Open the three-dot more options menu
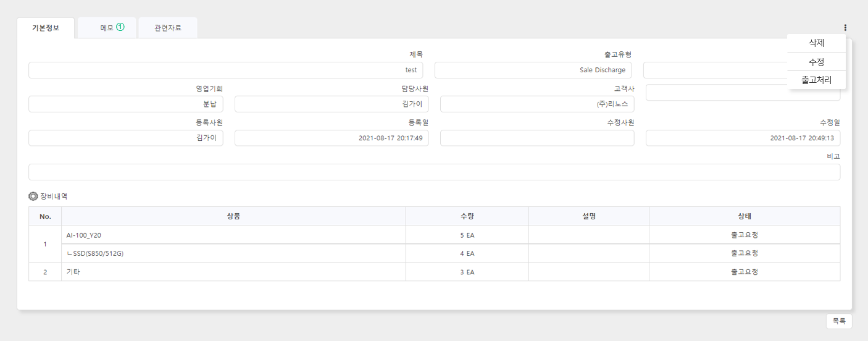868x341 pixels. coord(845,28)
